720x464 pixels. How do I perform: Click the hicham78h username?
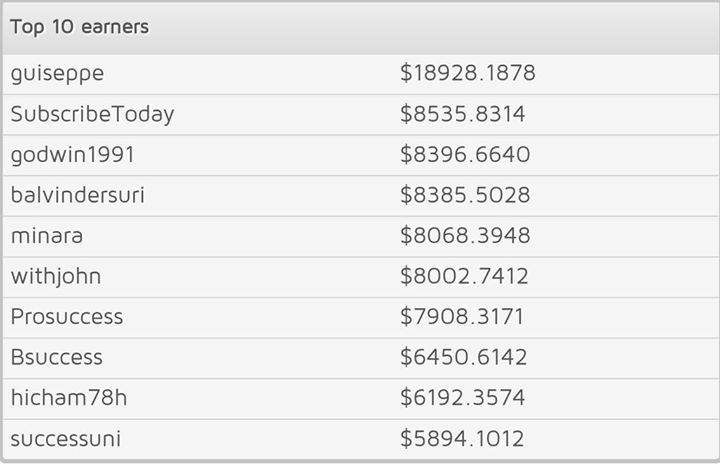pos(69,398)
